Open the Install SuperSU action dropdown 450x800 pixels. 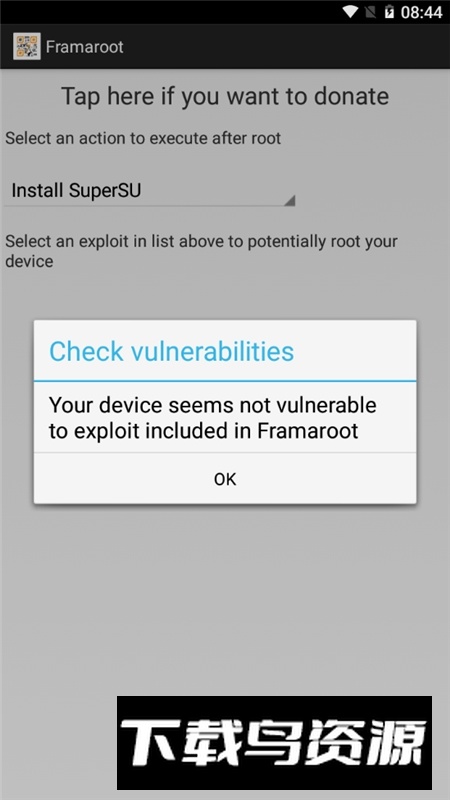(x=149, y=191)
